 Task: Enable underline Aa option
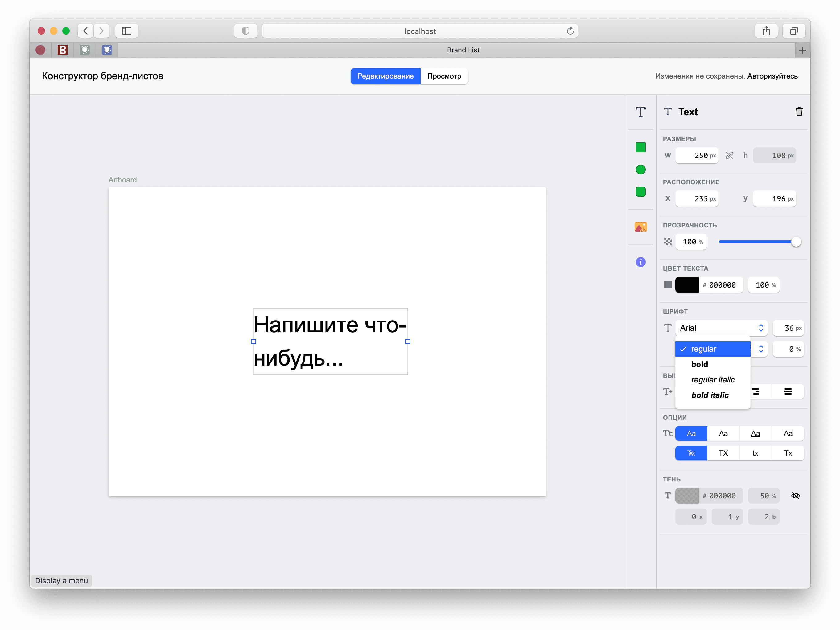pos(755,433)
